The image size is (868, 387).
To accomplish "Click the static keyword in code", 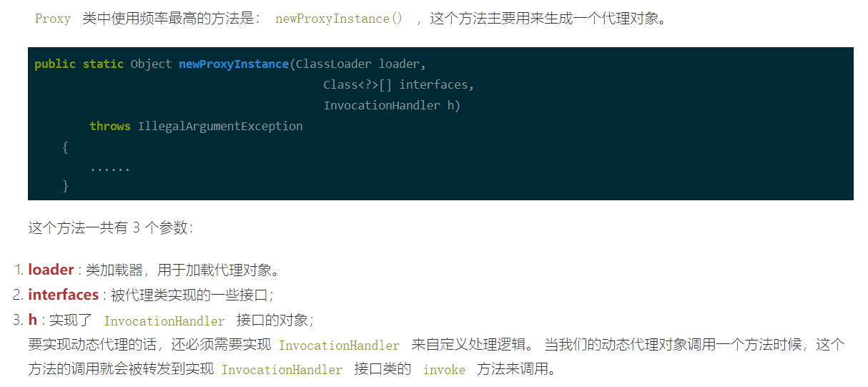I will pyautogui.click(x=103, y=64).
